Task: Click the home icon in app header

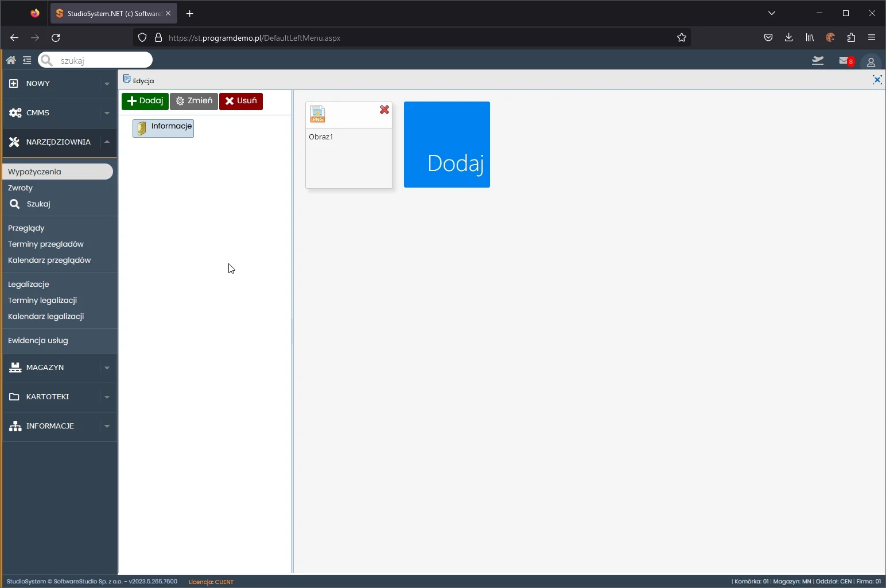Action: coord(11,60)
